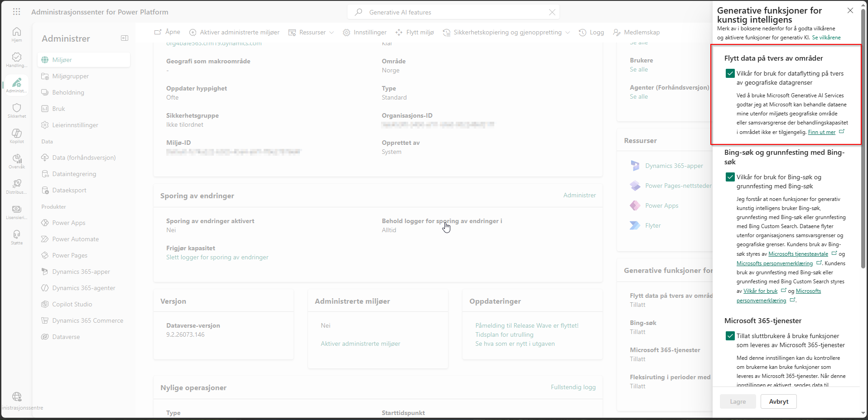
Task: Toggle Bing-søk vilkår checkbox
Action: tap(730, 177)
